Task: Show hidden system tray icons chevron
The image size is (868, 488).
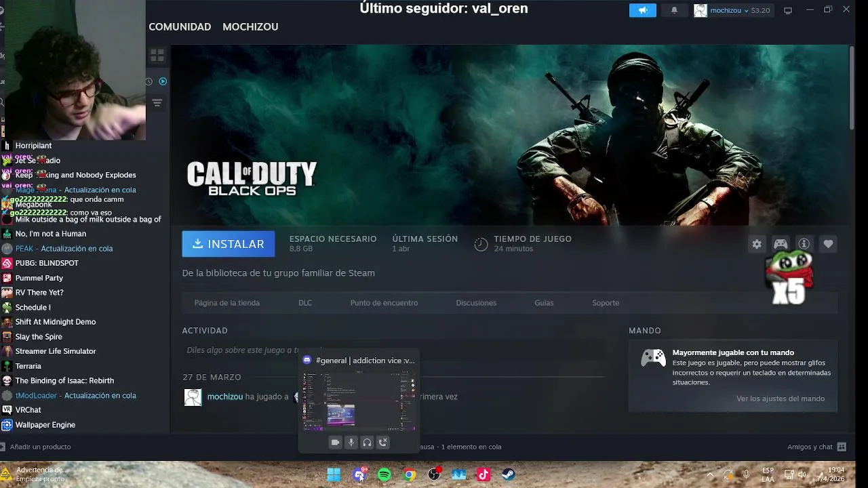Action: (710, 475)
